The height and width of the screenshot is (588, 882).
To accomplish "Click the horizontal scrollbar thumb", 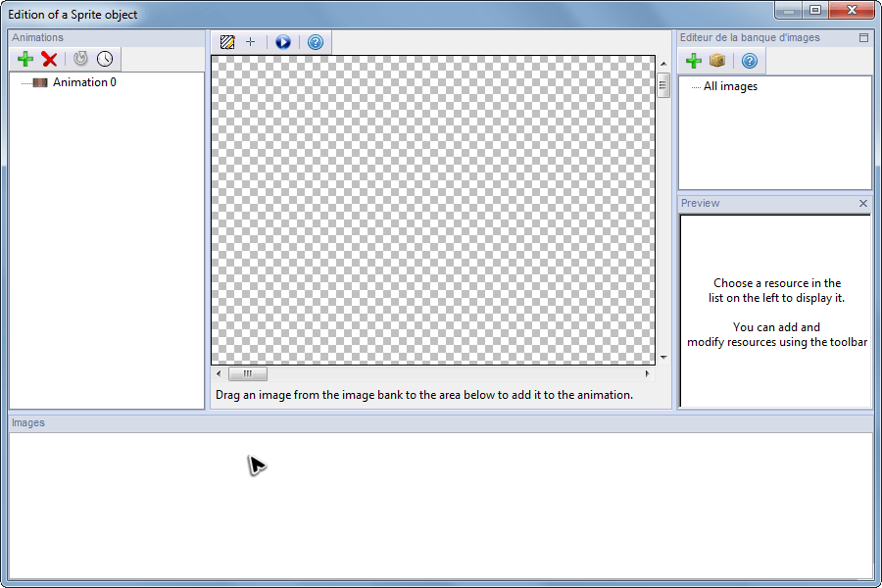I will (x=248, y=373).
